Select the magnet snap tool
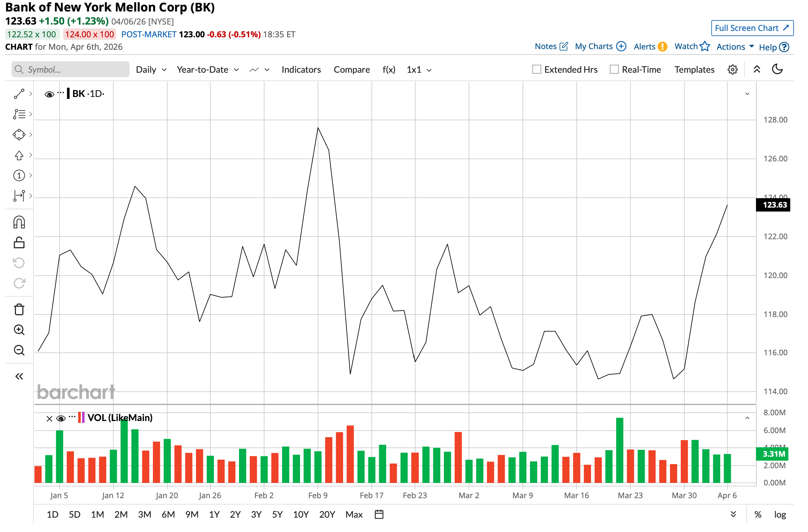 click(19, 223)
